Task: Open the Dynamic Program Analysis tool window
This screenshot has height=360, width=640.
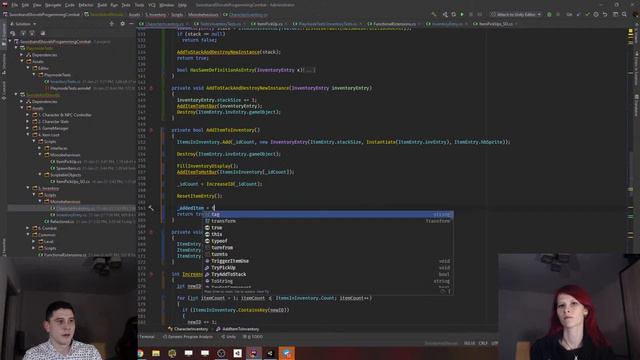Action: click(x=187, y=337)
